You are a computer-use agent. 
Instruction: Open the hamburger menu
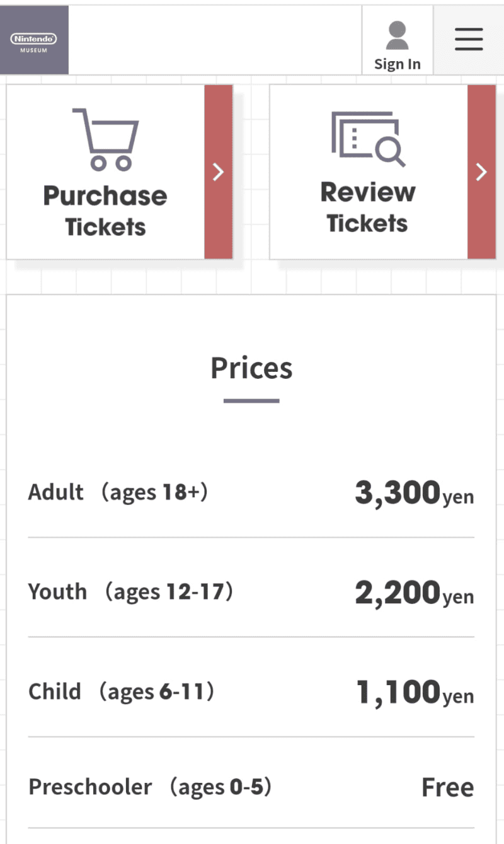tap(469, 40)
